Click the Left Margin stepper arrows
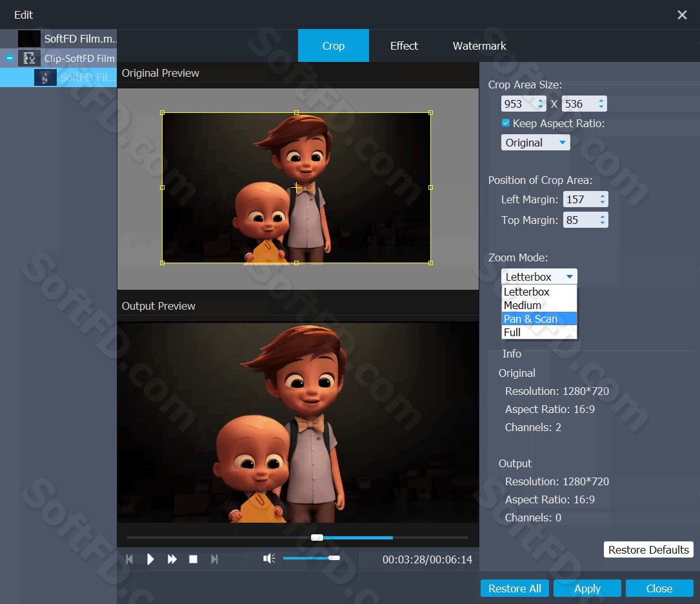 pyautogui.click(x=603, y=199)
